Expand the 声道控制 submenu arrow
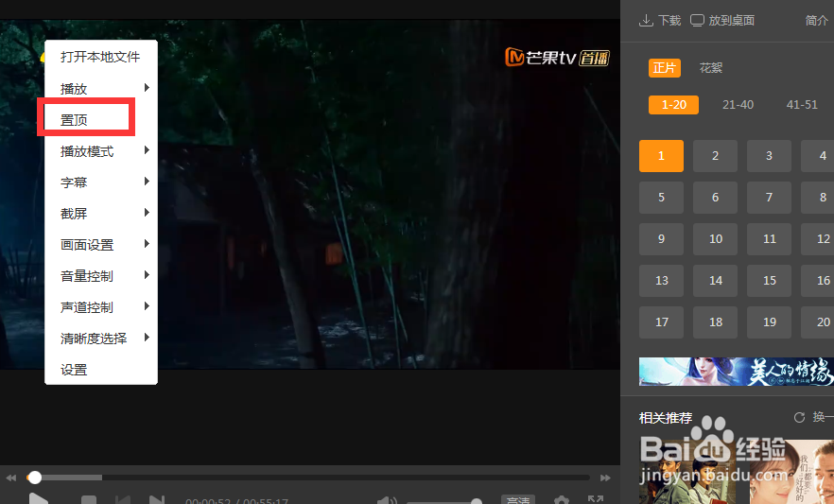834x504 pixels. [147, 306]
